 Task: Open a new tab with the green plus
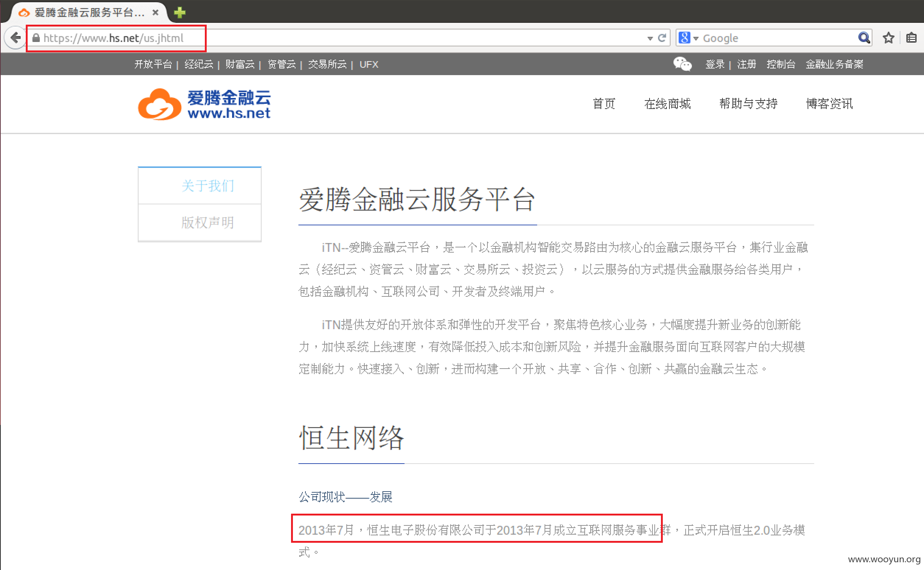(x=179, y=13)
